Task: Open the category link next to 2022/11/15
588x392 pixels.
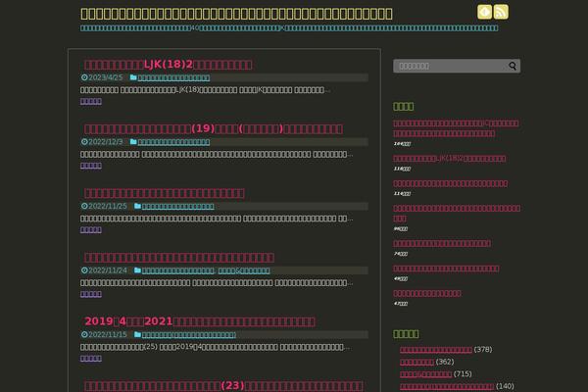Action: pyautogui.click(x=189, y=334)
